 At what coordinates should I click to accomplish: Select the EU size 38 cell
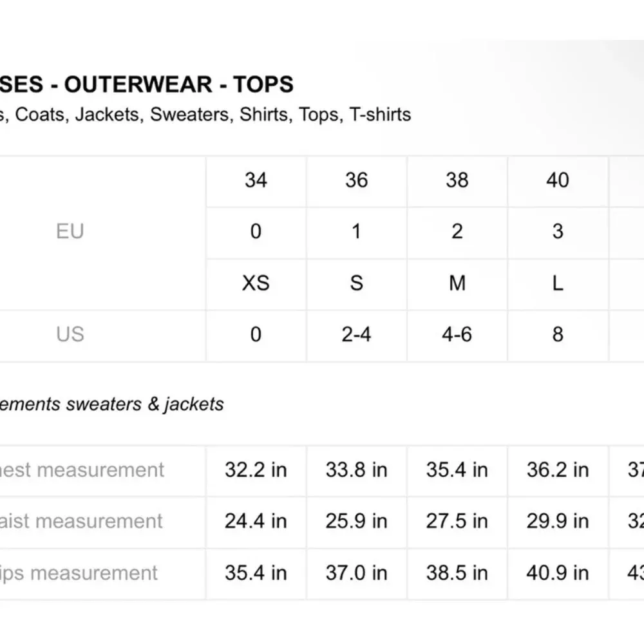(x=457, y=180)
